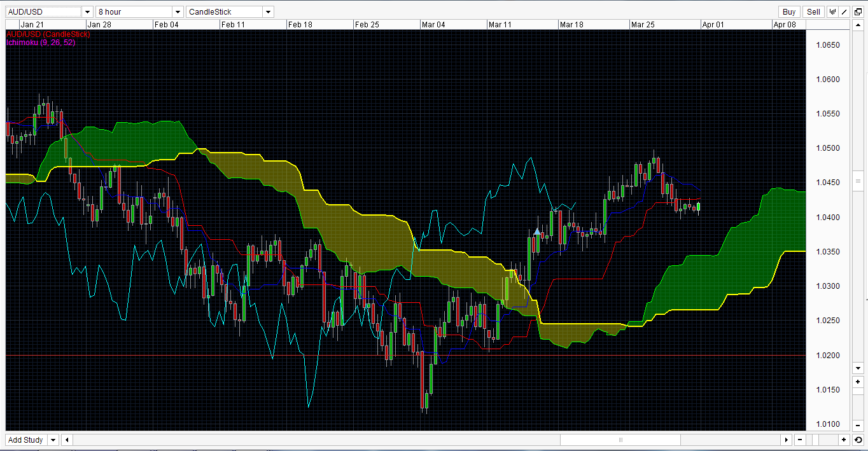Click the 1.0600 price label
This screenshot has height=451, width=868.
click(828, 80)
